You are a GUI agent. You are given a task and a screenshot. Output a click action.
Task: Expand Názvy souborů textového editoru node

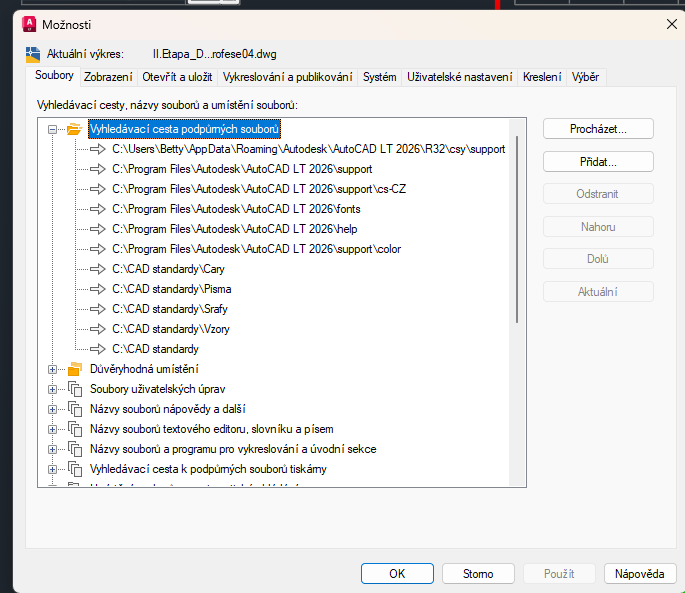tap(53, 429)
